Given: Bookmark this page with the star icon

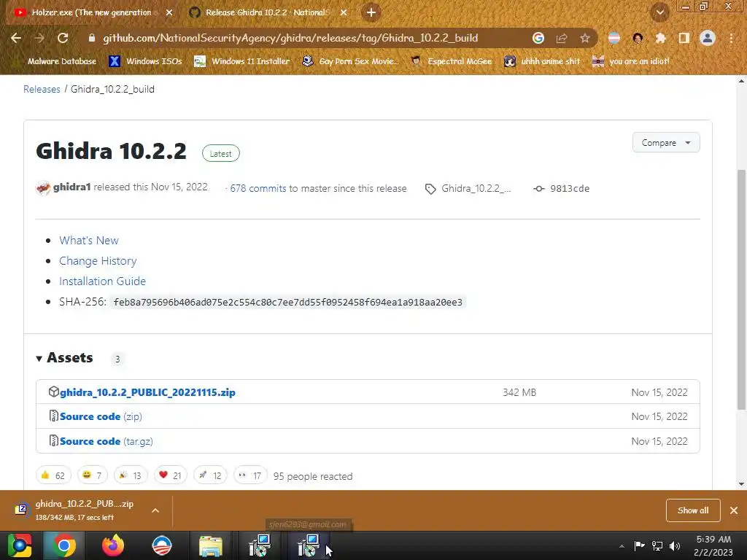Looking at the screenshot, I should [x=585, y=38].
